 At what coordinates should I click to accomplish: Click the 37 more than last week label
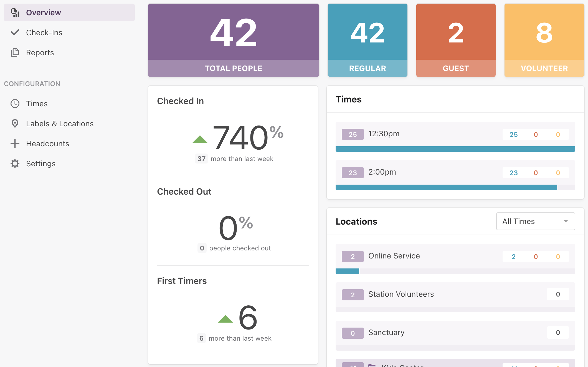tap(234, 159)
